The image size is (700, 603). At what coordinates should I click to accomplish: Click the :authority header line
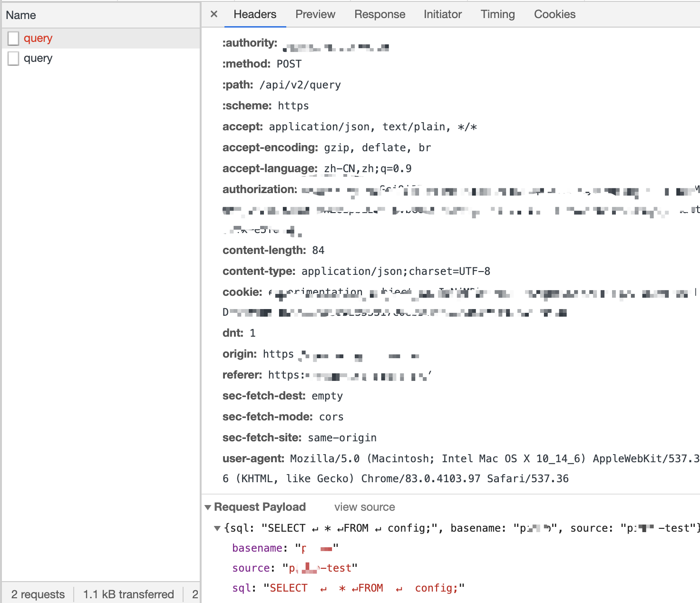(x=306, y=44)
